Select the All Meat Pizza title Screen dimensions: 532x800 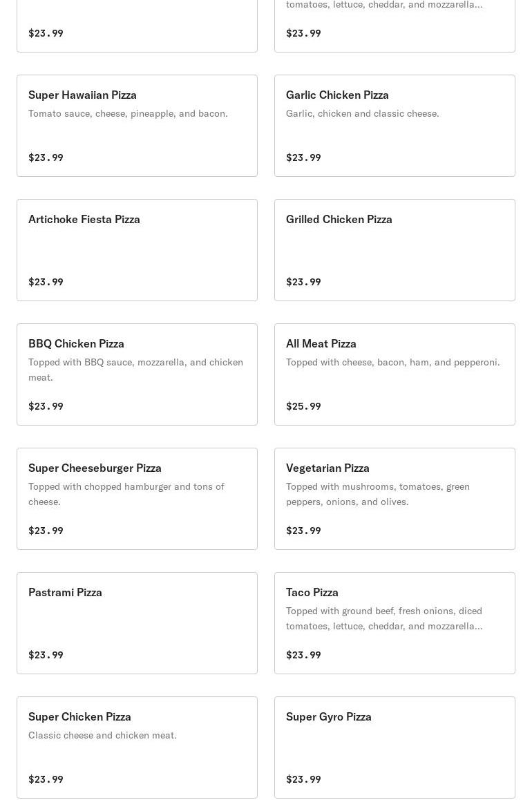pyautogui.click(x=321, y=343)
